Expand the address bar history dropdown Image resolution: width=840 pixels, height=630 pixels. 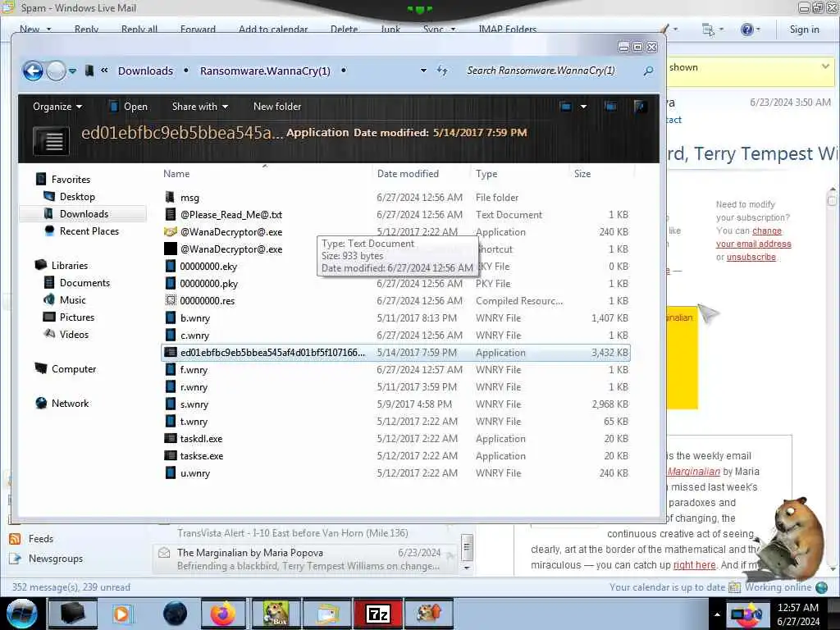tap(423, 71)
